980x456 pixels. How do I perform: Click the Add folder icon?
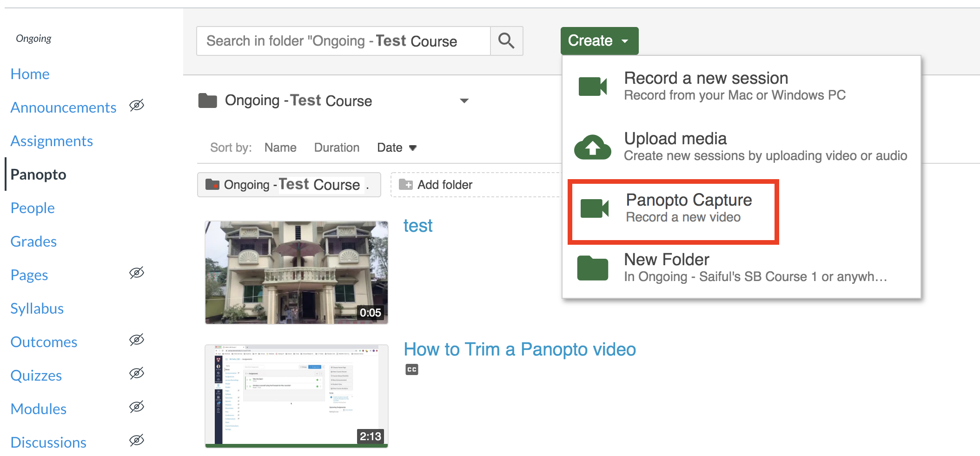(x=406, y=184)
